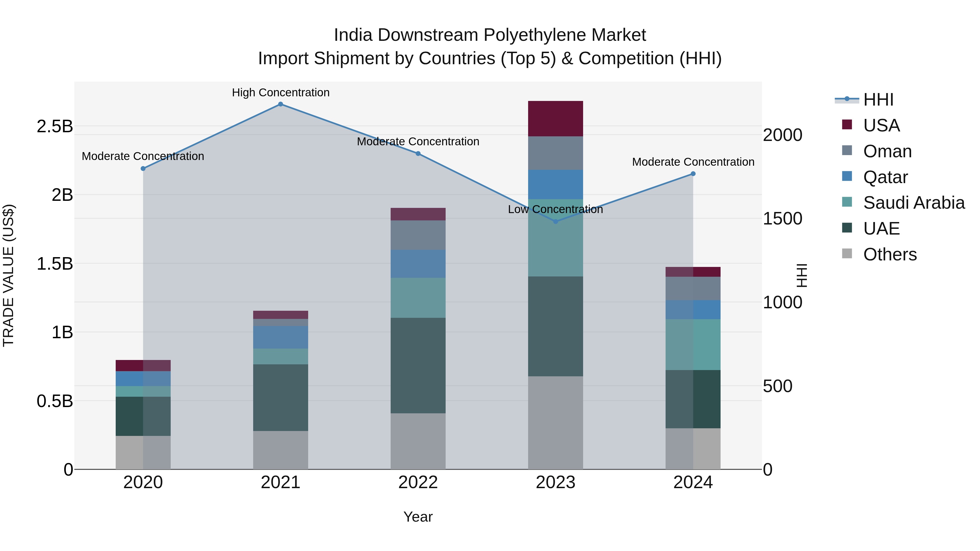Click the Moderate Concentration label above 2020
The height and width of the screenshot is (551, 980).
pyautogui.click(x=143, y=156)
